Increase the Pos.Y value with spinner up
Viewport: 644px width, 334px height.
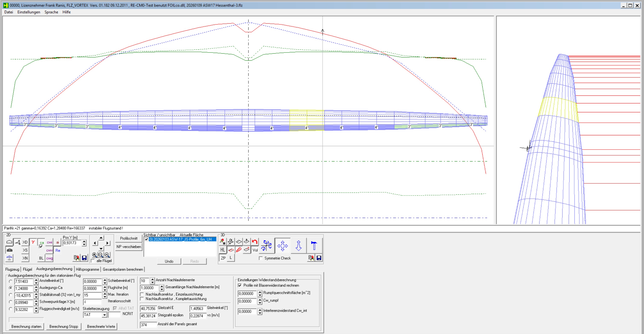point(84,241)
